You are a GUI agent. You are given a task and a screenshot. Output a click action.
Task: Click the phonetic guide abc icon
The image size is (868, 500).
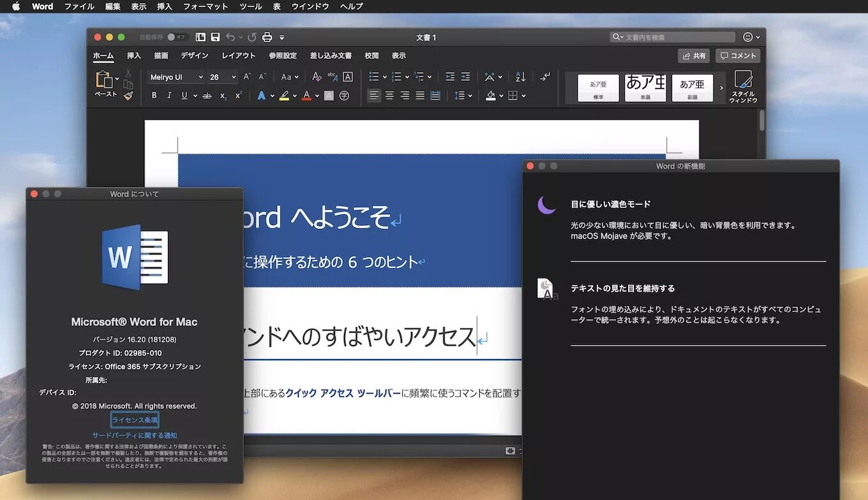[x=332, y=77]
